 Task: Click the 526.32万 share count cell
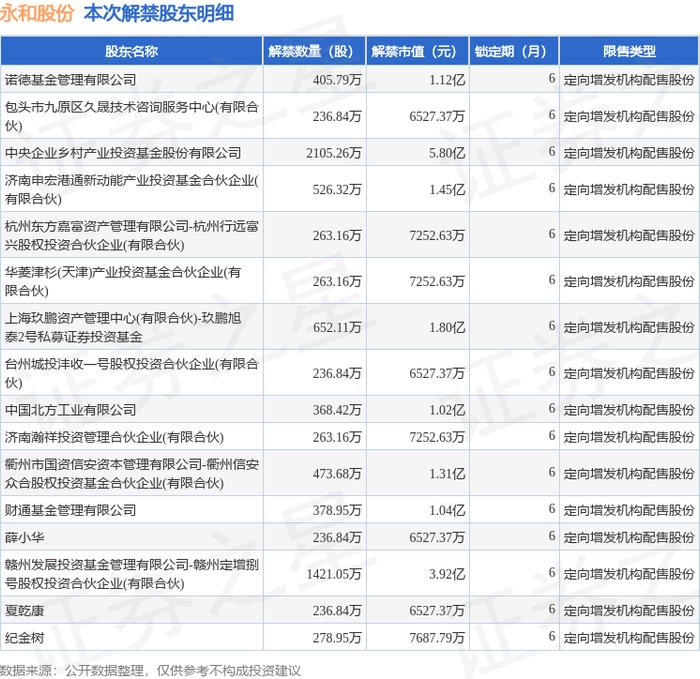click(337, 190)
